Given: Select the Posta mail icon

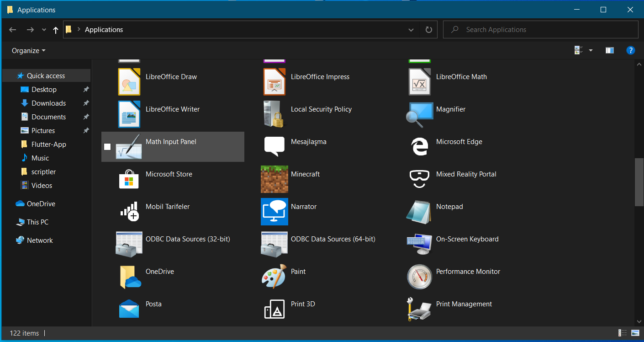Looking at the screenshot, I should tap(129, 309).
